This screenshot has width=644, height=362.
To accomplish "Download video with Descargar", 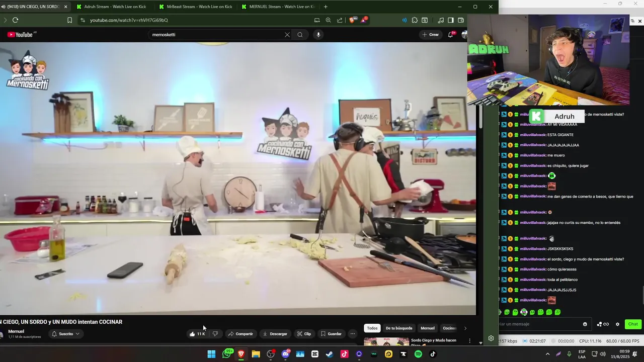I will click(x=275, y=334).
